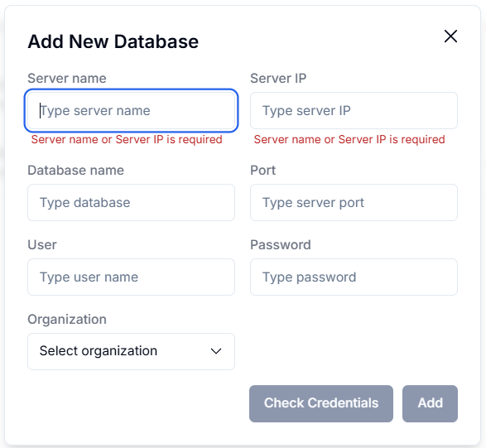Click the "Organization" label text
This screenshot has height=448, width=486.
(67, 320)
